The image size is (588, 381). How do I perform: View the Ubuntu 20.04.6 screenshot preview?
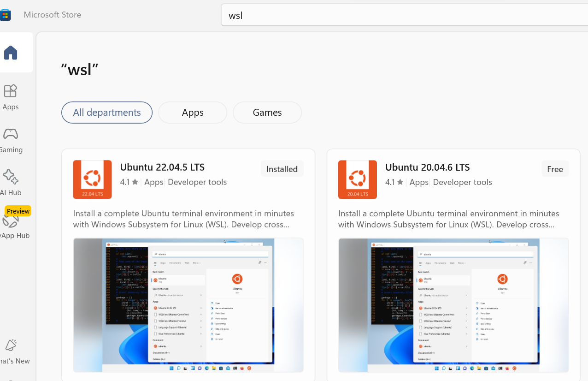click(453, 305)
